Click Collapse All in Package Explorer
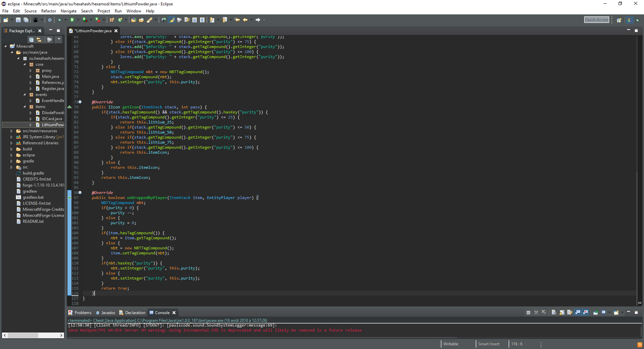Screen dimensions: 644x349 pos(31,40)
